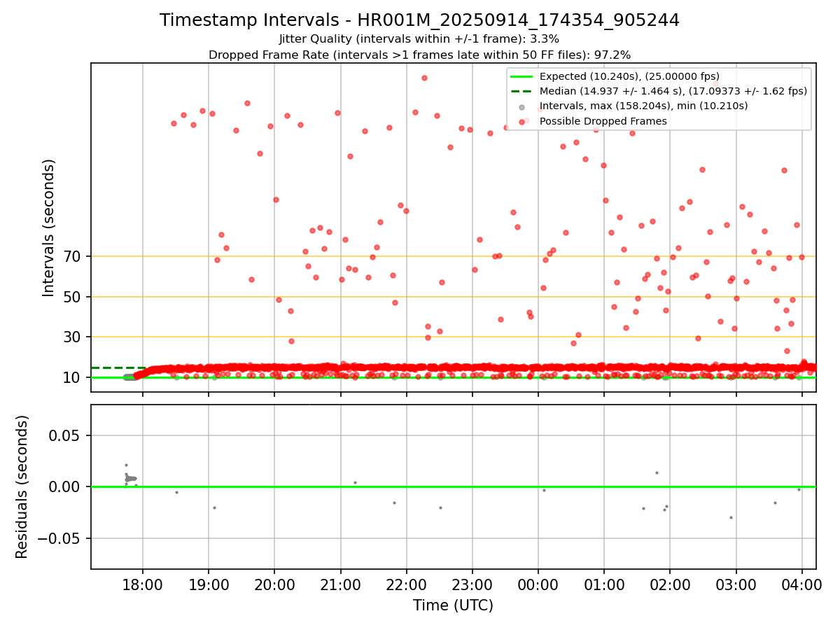Click the 20:00 x-axis tick label
This screenshot has width=840, height=630.
[274, 584]
